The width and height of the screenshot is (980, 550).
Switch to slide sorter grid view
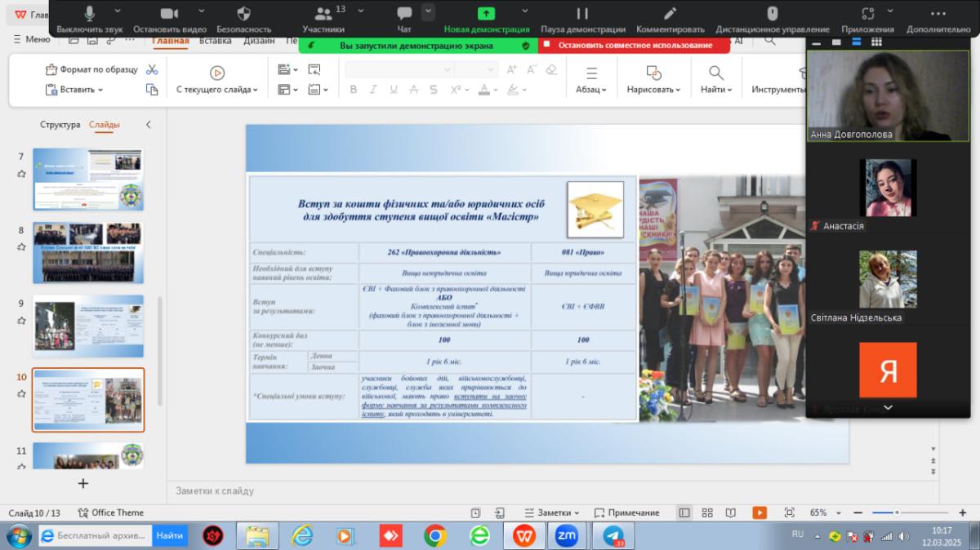pos(707,512)
